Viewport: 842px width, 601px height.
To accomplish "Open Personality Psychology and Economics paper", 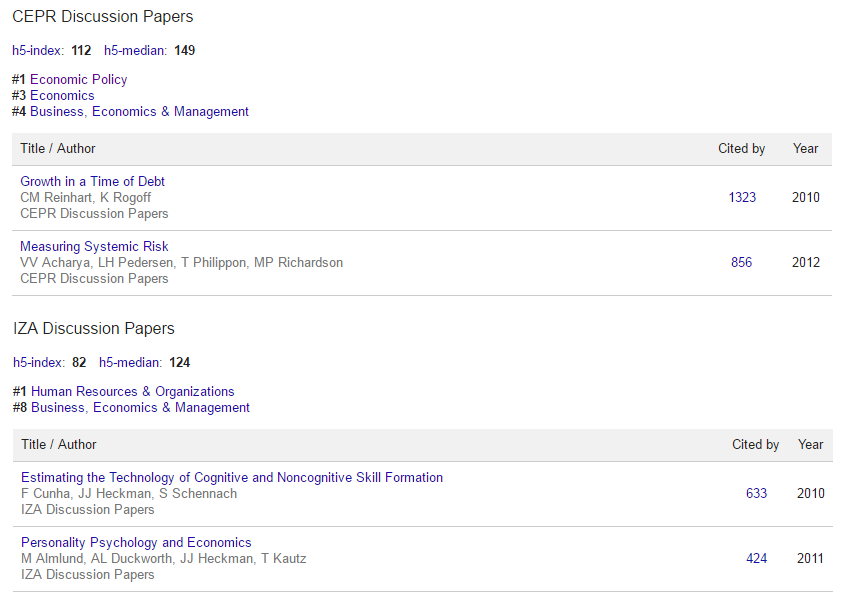I will click(136, 542).
